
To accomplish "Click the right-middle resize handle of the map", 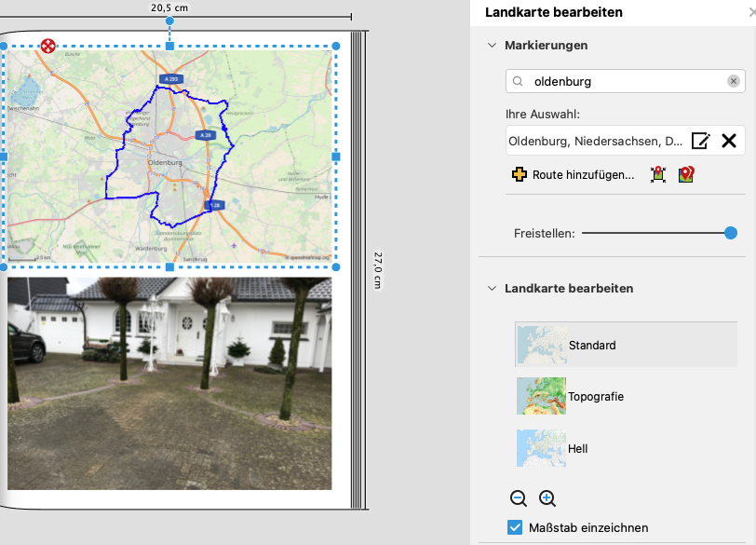I will click(336, 157).
